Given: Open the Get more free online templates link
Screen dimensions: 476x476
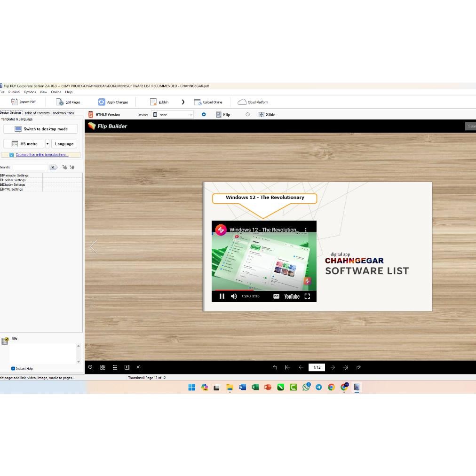Looking at the screenshot, I should [41, 154].
